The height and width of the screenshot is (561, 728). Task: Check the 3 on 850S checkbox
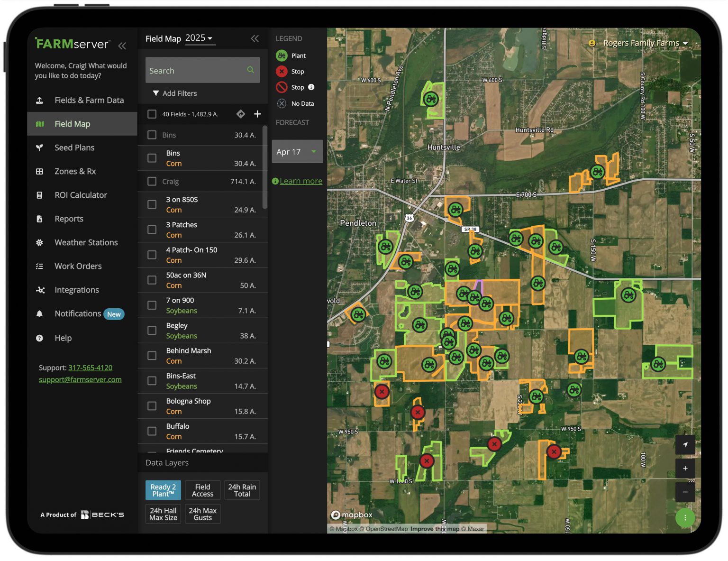[152, 204]
